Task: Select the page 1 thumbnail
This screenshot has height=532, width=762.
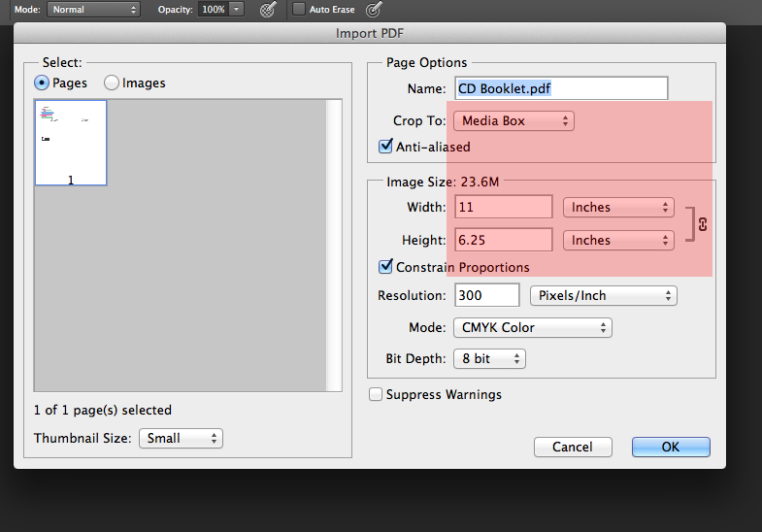Action: 71,143
